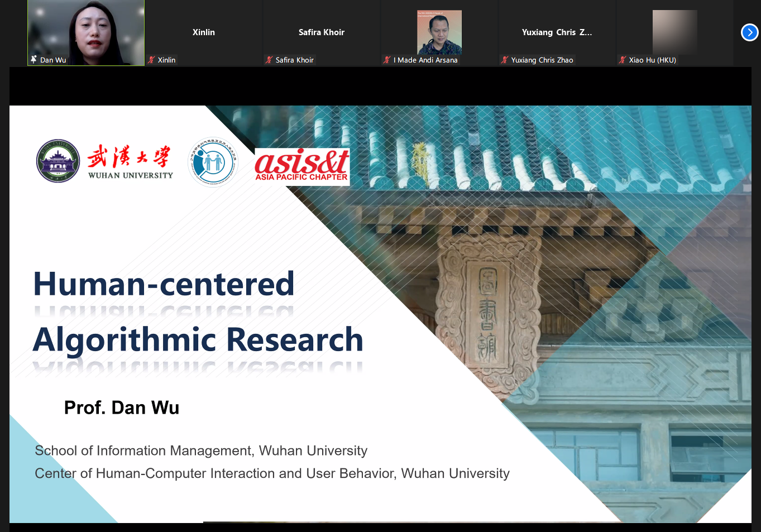
Task: Select Xiao Hu (HKU) blurred profile picture
Action: click(x=674, y=31)
